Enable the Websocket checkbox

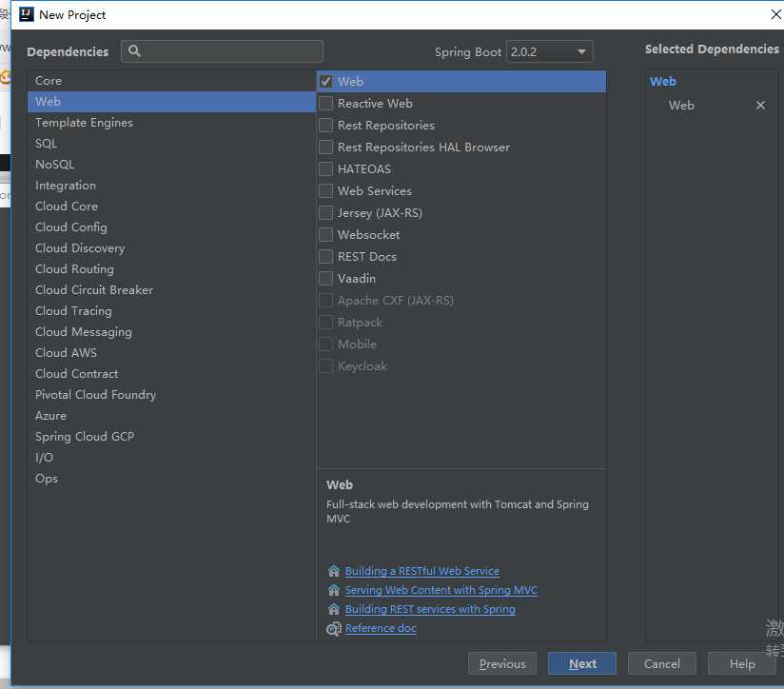[x=325, y=234]
